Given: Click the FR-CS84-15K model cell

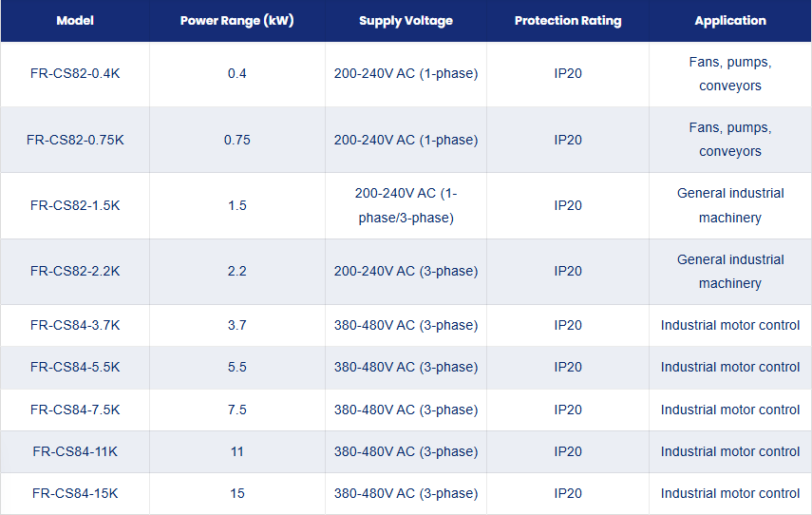Looking at the screenshot, I should click(75, 493).
